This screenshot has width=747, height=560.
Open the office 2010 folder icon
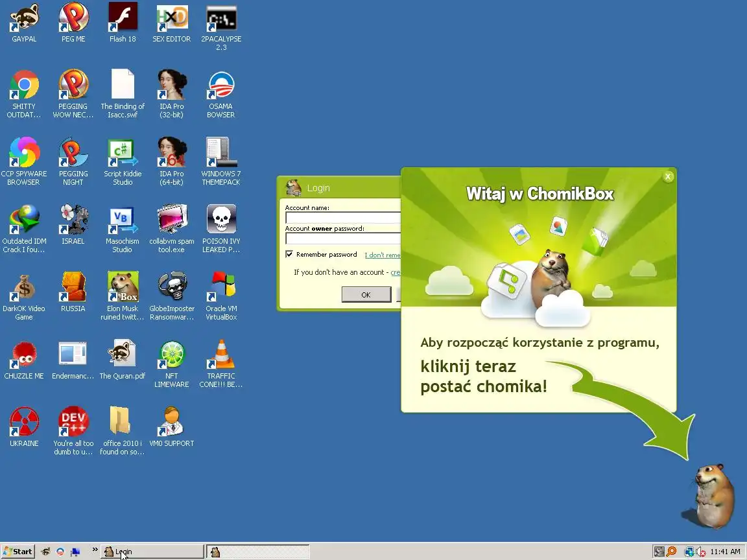tap(123, 430)
